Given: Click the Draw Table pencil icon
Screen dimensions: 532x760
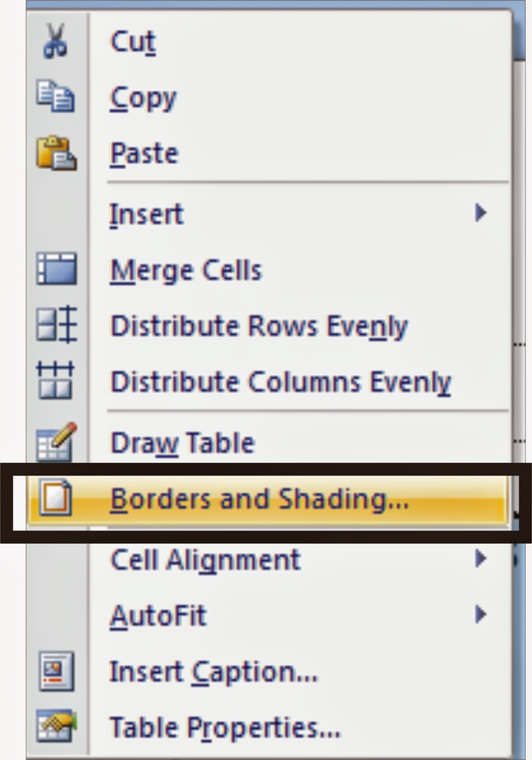Looking at the screenshot, I should pyautogui.click(x=57, y=442).
